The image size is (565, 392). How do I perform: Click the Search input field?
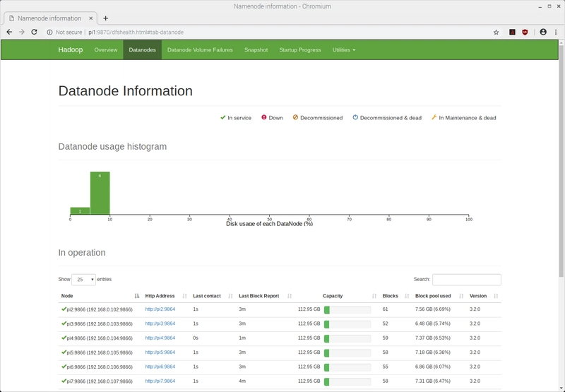(467, 280)
